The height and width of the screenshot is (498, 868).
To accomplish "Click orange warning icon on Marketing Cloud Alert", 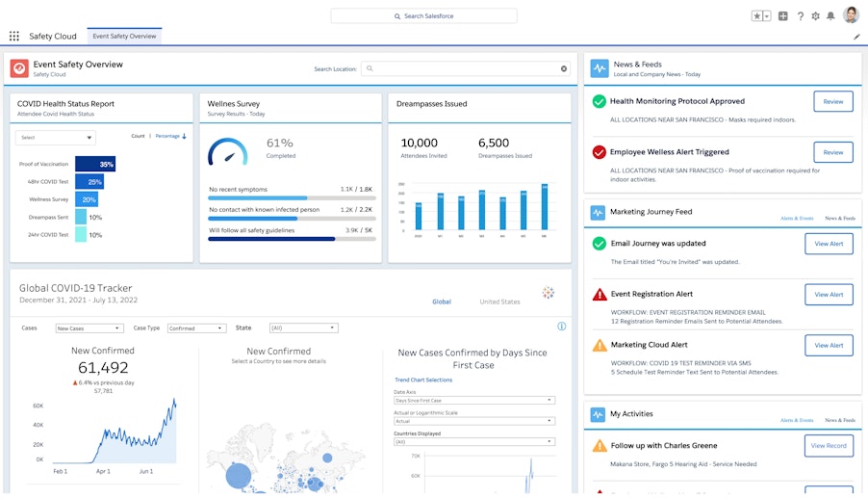I will click(x=600, y=345).
